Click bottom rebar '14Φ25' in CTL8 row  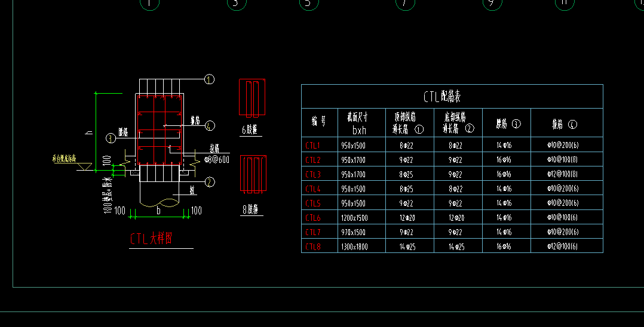pos(456,246)
